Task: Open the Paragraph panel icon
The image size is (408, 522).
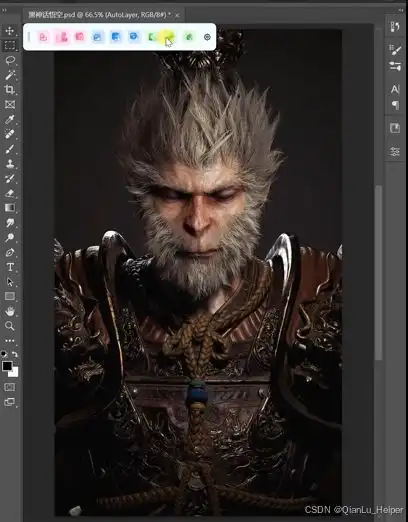Action: [395, 105]
